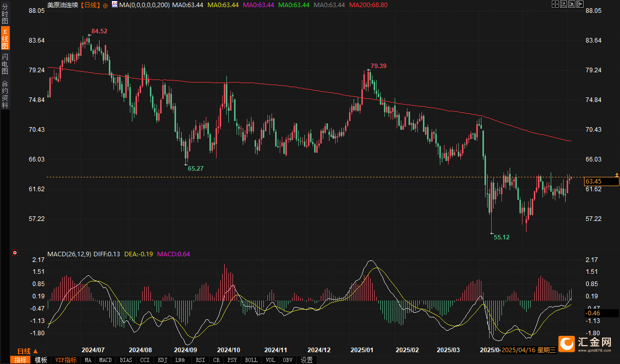Open the 设置 indicator settings
The height and width of the screenshot is (364, 620).
point(307,360)
